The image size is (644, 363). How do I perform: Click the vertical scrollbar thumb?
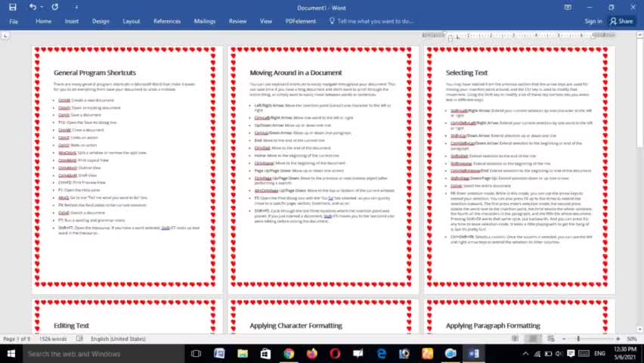pos(640,92)
